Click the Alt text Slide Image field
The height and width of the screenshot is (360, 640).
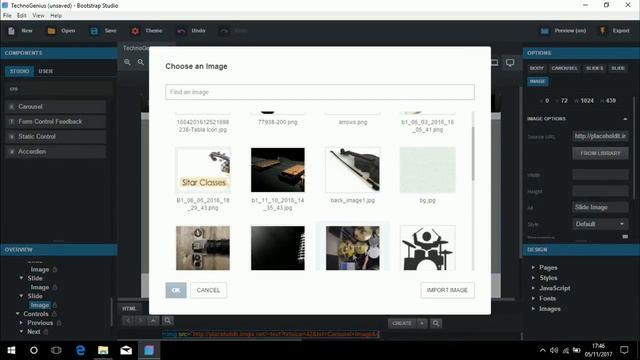tap(600, 207)
